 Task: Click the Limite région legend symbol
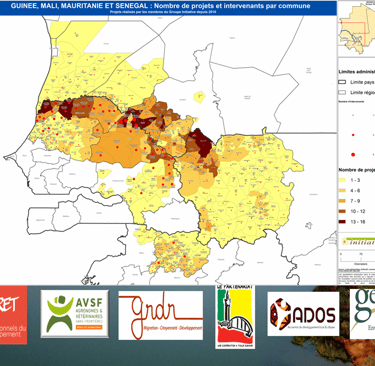pyautogui.click(x=342, y=92)
